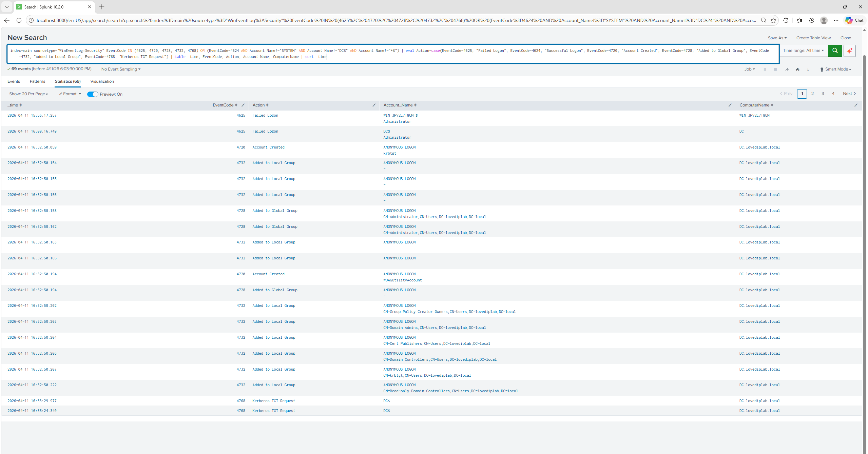This screenshot has height=454, width=868.
Task: Run search with green magnifier button
Action: 835,51
